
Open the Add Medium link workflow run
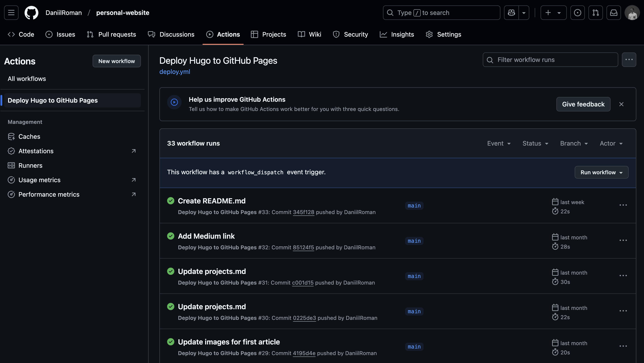(206, 236)
